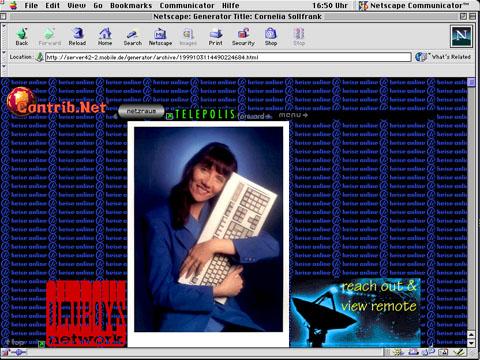Open Address Book from component bar

[x=443, y=352]
